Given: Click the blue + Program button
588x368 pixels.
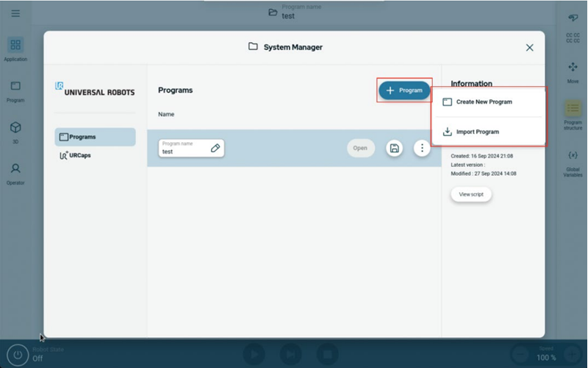Looking at the screenshot, I should [404, 90].
